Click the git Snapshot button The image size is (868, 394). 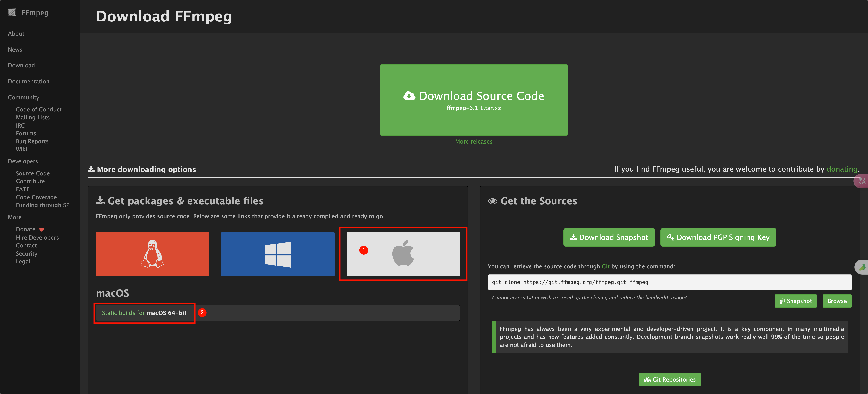(x=795, y=301)
